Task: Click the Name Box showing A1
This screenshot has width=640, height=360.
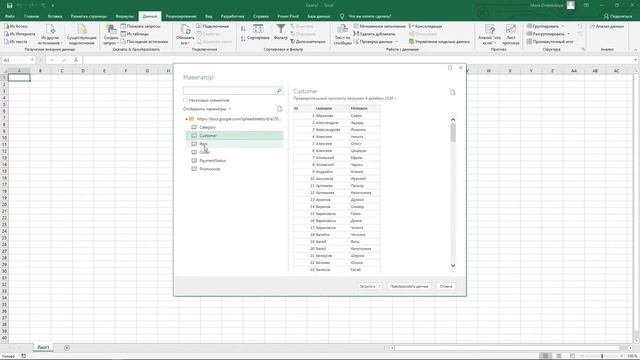Action: (18, 60)
